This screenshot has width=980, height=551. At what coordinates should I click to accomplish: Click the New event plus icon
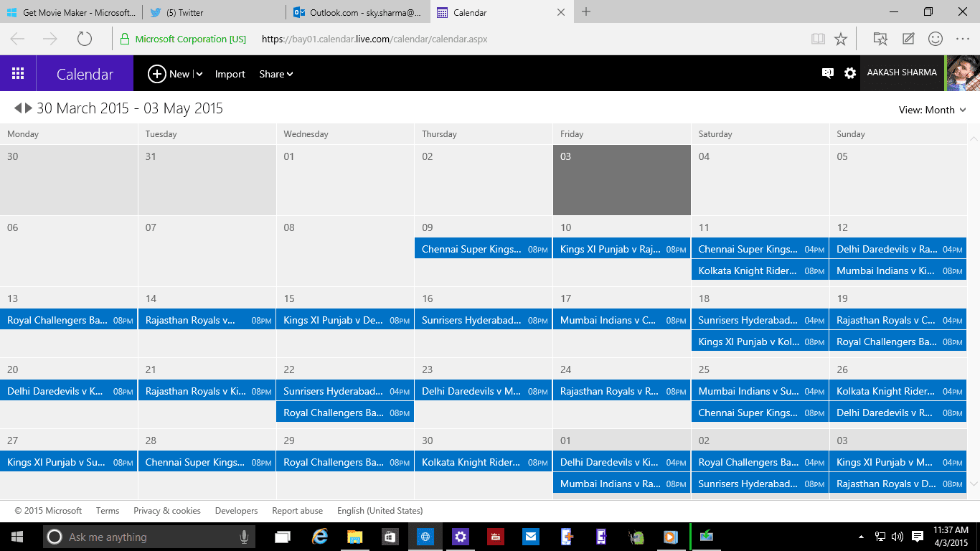click(x=156, y=73)
